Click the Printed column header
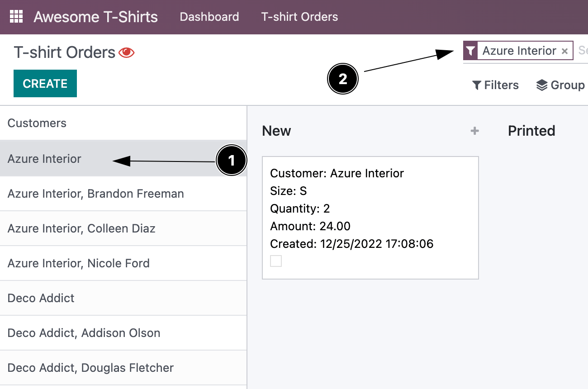 [x=531, y=131]
